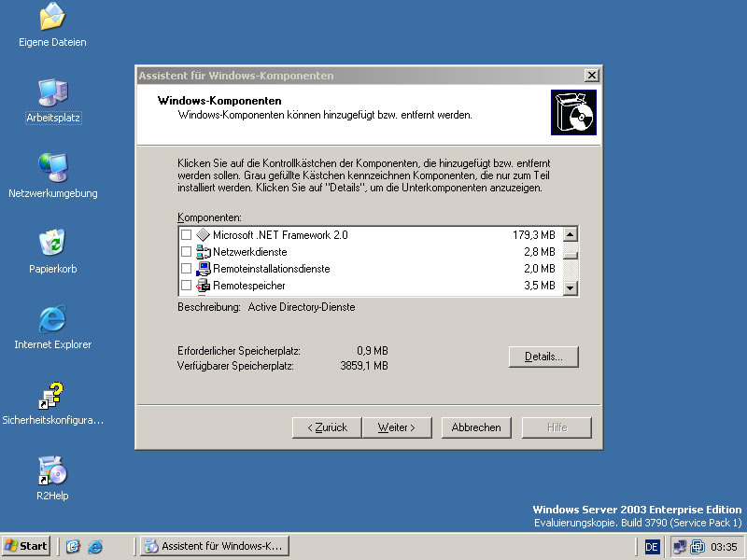Expand the Start menu
The width and height of the screenshot is (747, 560).
[x=25, y=545]
